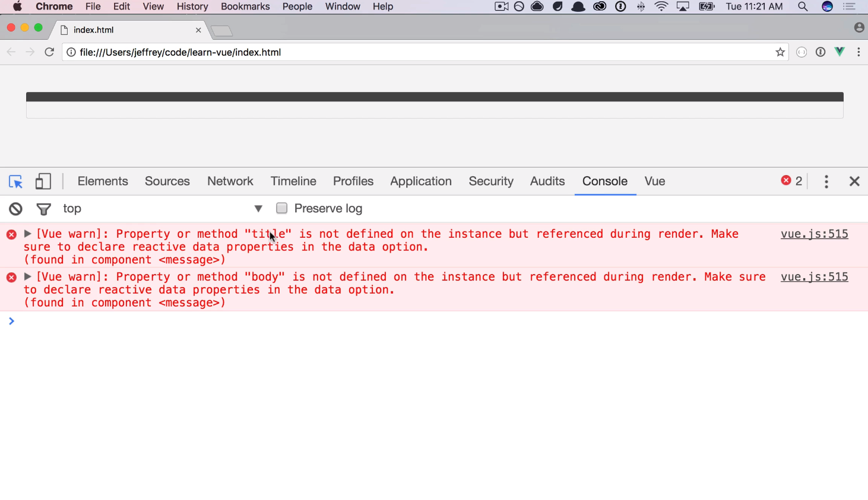Screen dimensions: 868x500
Task: Open the People menu
Action: (297, 7)
